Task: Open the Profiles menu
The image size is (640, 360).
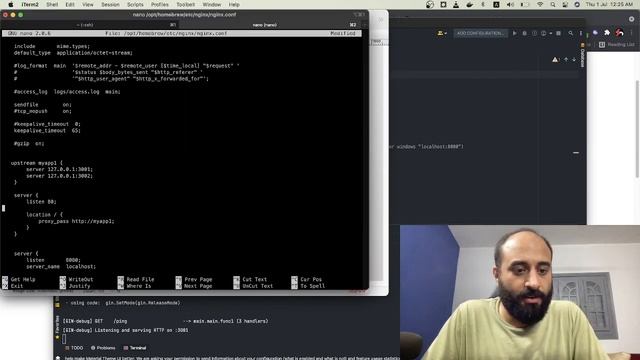Action: tap(160, 4)
